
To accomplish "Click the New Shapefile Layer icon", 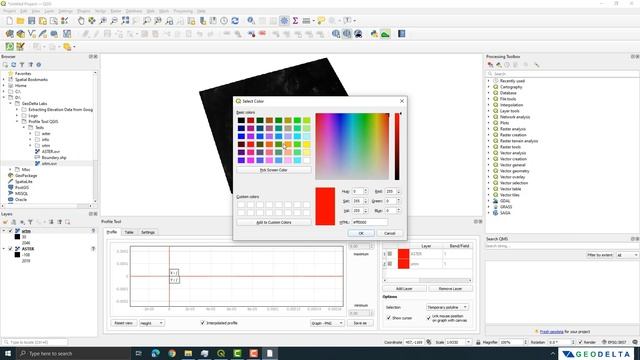I will coord(31,34).
